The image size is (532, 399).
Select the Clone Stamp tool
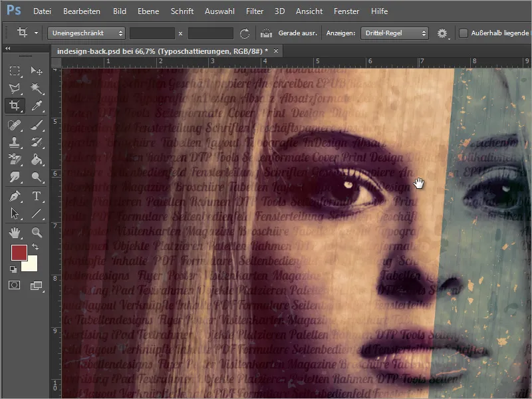[x=14, y=142]
